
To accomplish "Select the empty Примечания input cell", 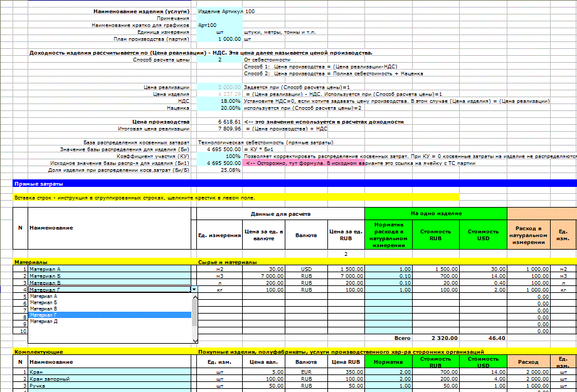I will point(220,18).
